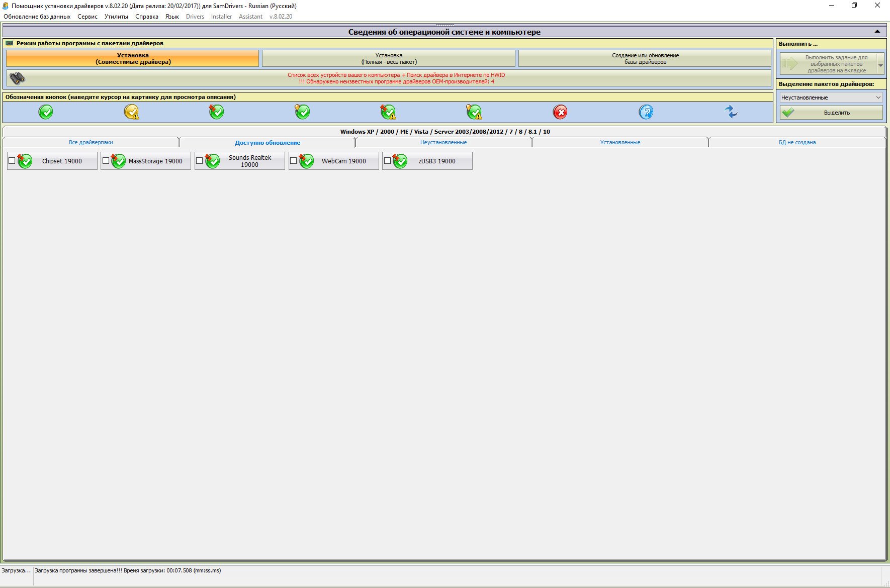Enable the WebCam 19000 checkbox
The width and height of the screenshot is (890, 588).
pyautogui.click(x=293, y=161)
